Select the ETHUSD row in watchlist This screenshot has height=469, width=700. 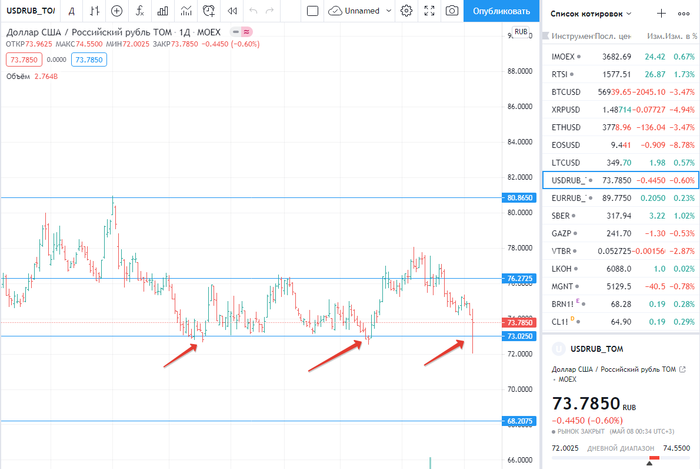621,127
